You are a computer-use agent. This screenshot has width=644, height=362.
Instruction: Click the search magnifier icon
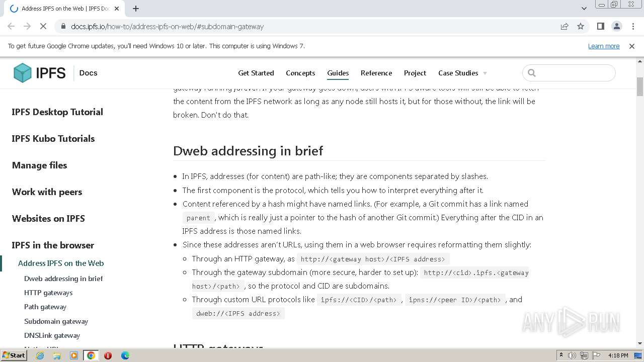(532, 73)
